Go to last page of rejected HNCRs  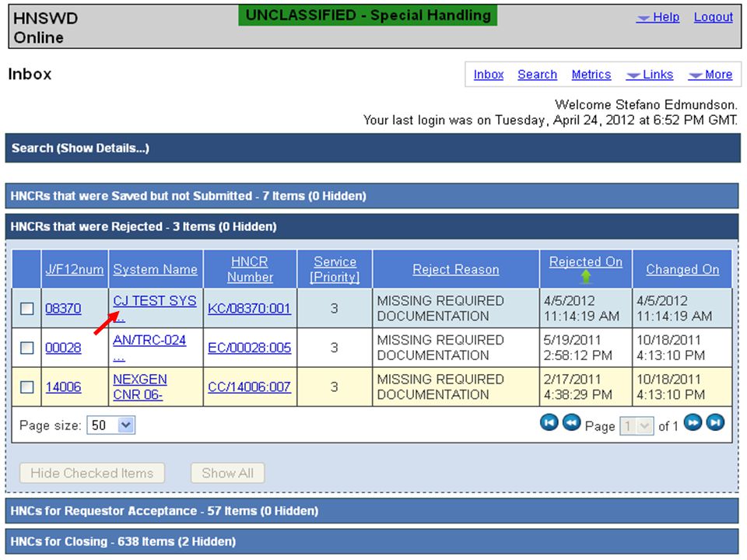coord(715,423)
